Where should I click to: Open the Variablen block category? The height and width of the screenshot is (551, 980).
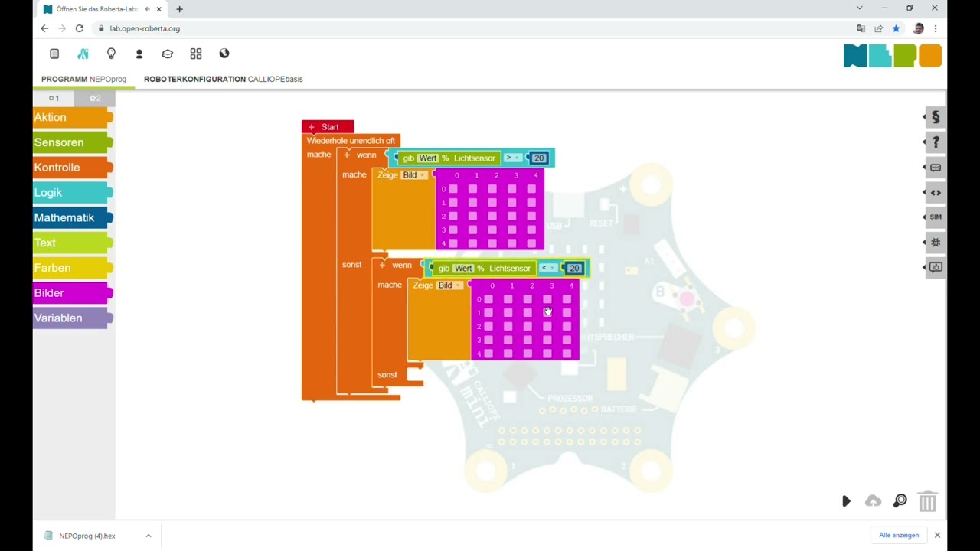coord(72,318)
